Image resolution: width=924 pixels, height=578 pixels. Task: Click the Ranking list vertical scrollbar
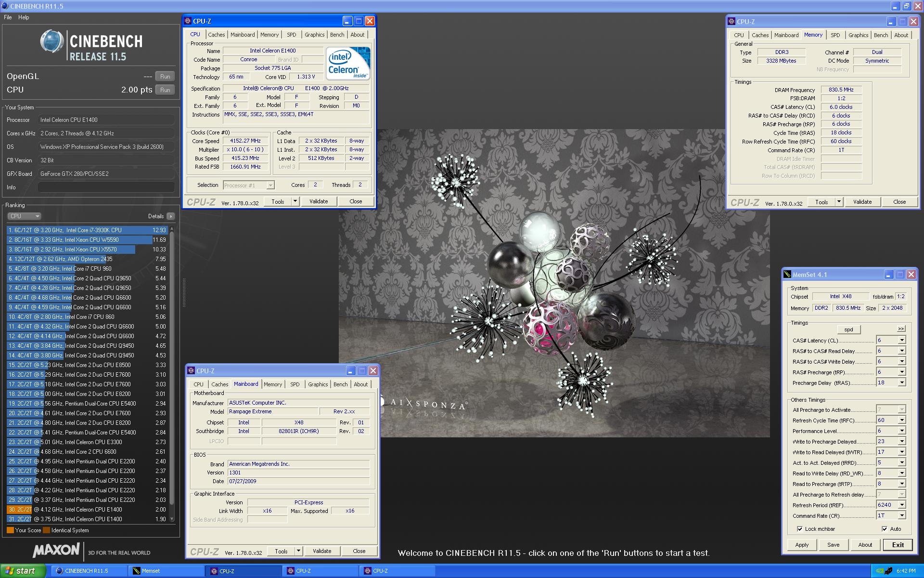point(171,374)
